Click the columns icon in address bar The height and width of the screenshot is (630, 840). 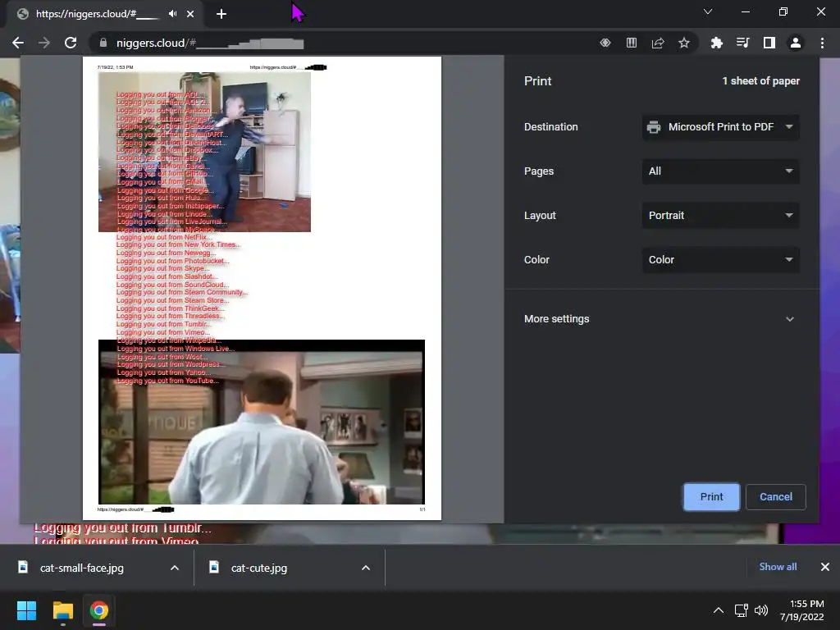point(632,43)
